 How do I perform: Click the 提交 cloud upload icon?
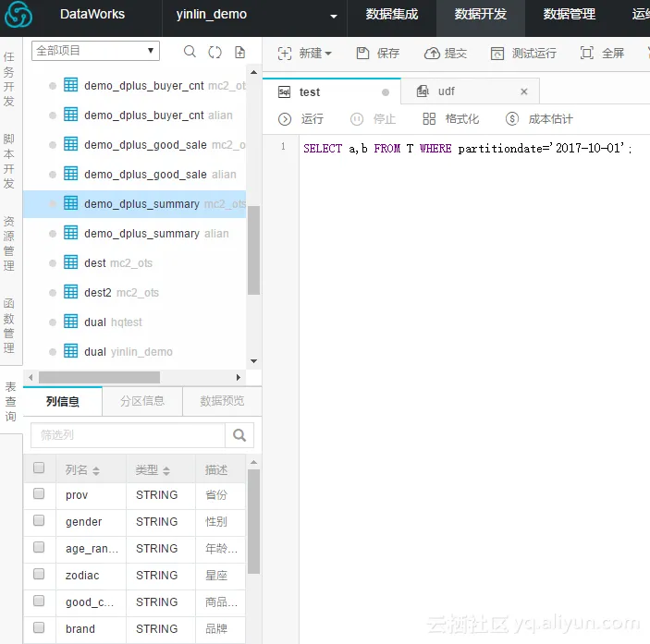(x=432, y=53)
